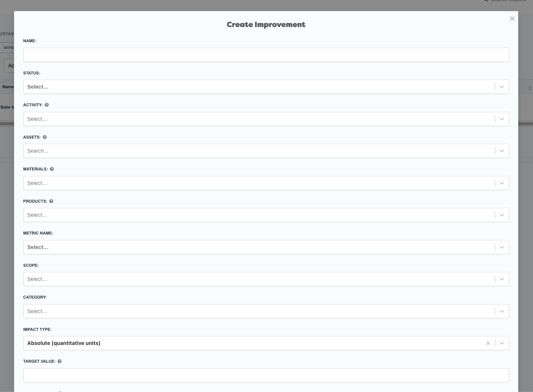Click the Products help question-mark icon
The image size is (533, 392).
pos(51,201)
